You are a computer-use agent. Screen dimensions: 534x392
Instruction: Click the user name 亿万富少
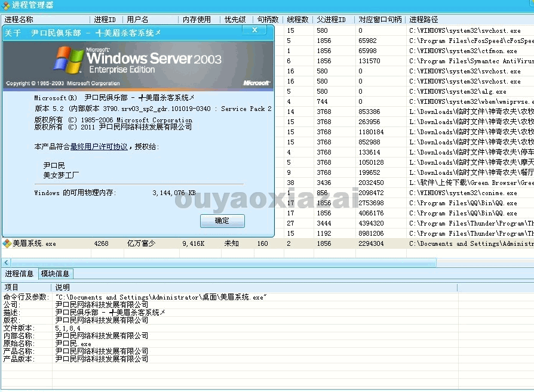(x=141, y=243)
